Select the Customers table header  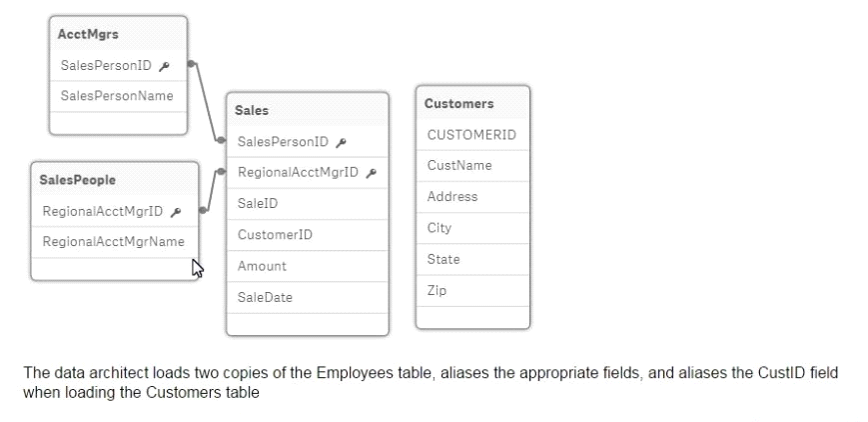click(x=472, y=104)
